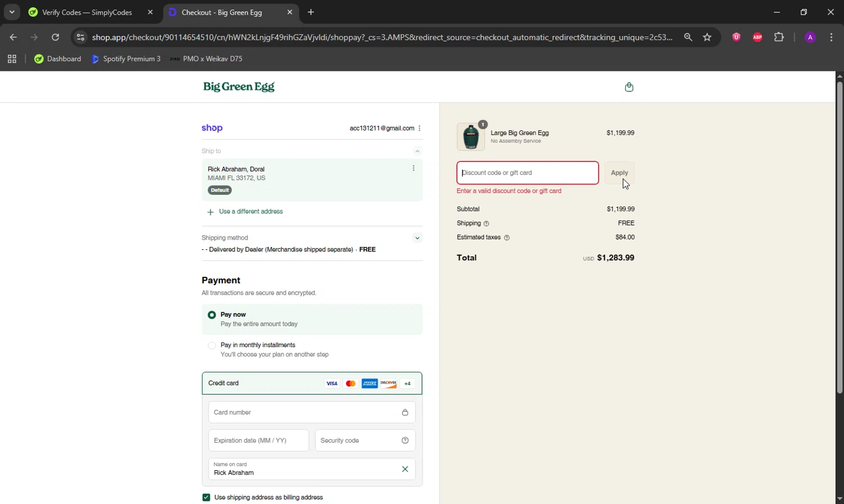Open the shopping bag cart icon
844x504 pixels.
[x=629, y=87]
